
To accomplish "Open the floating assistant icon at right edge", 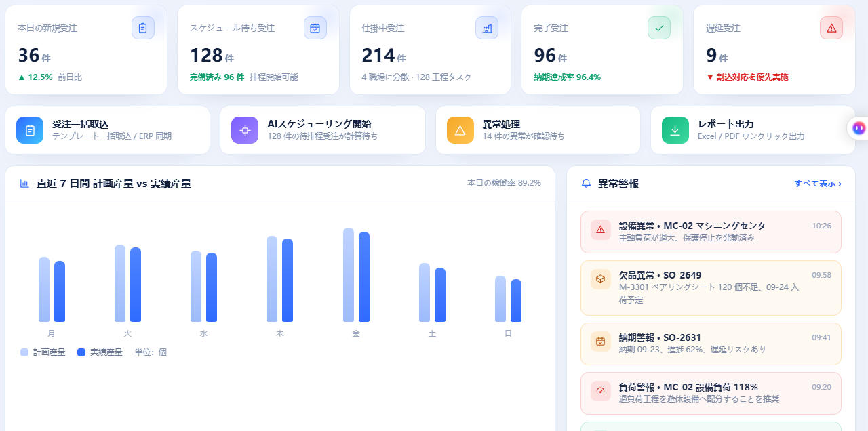I will (x=859, y=127).
